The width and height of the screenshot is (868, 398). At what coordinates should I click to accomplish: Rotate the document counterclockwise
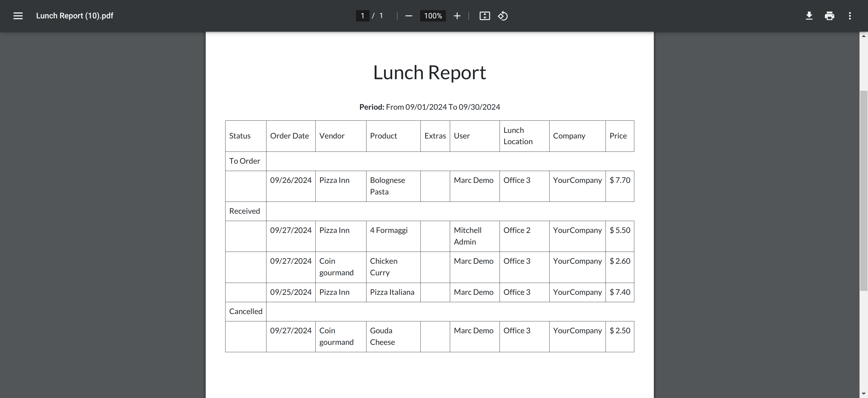[x=503, y=16]
